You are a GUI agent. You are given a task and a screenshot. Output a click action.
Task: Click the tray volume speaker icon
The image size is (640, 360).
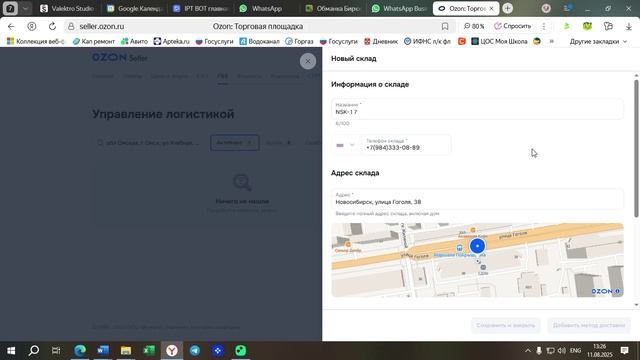pos(562,350)
